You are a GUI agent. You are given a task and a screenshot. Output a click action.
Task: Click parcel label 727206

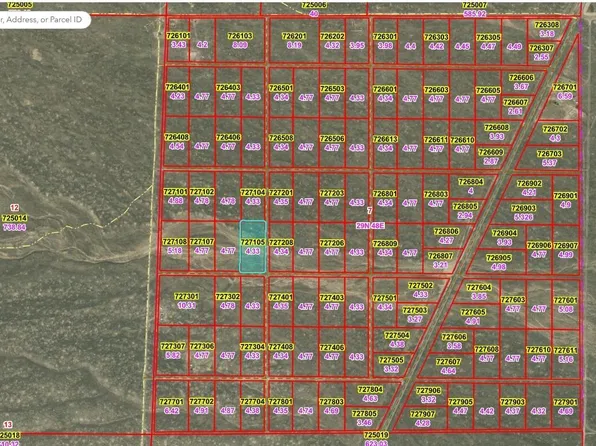point(332,243)
